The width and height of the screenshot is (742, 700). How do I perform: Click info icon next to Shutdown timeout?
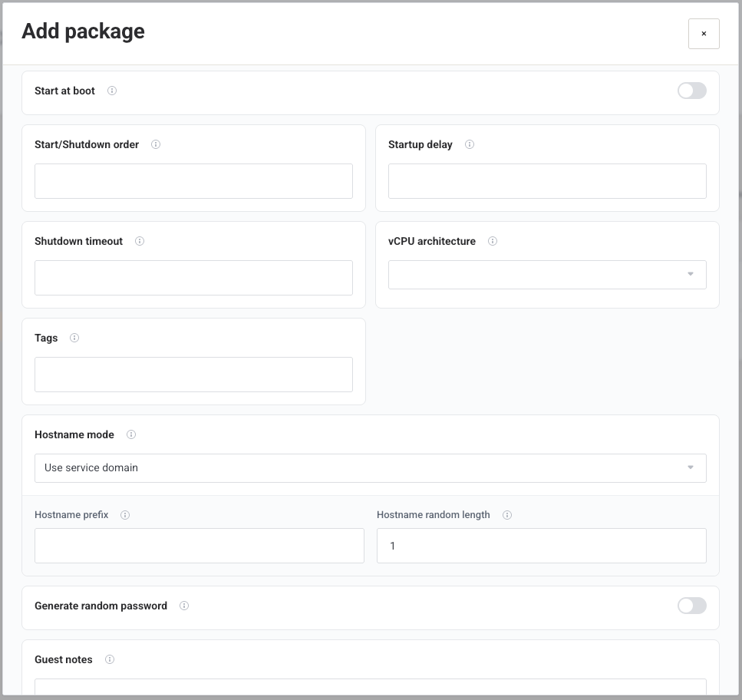click(x=140, y=241)
